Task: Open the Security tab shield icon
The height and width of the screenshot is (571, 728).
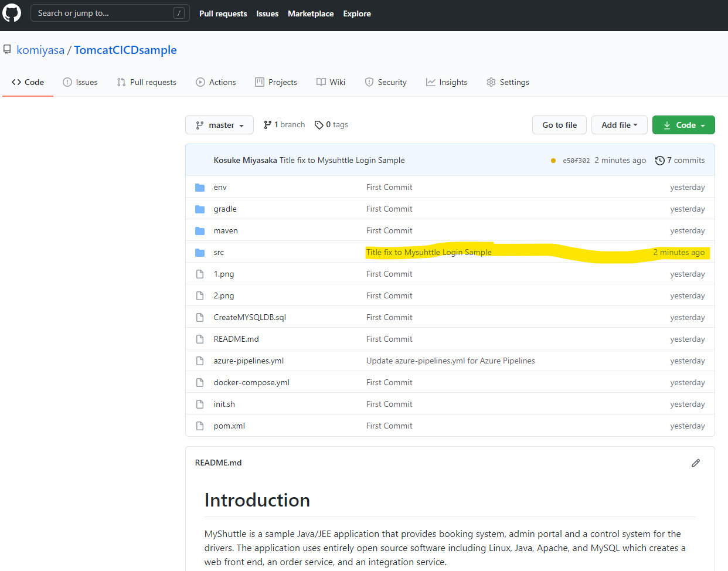Action: point(369,82)
